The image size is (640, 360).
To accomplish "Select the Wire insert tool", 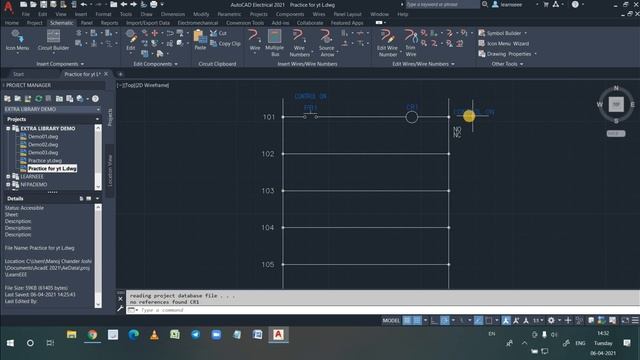I will pos(254,40).
